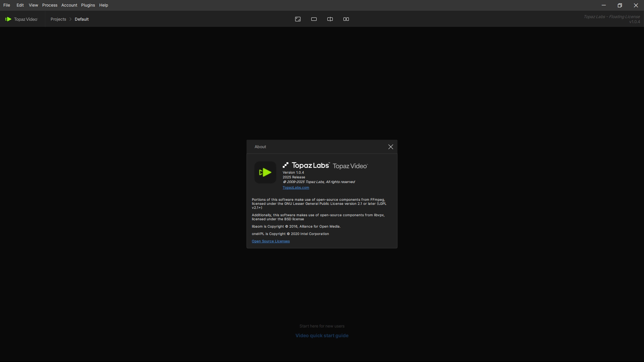Open the Video quick start guide
Screen dimensions: 644x362
tap(322, 336)
